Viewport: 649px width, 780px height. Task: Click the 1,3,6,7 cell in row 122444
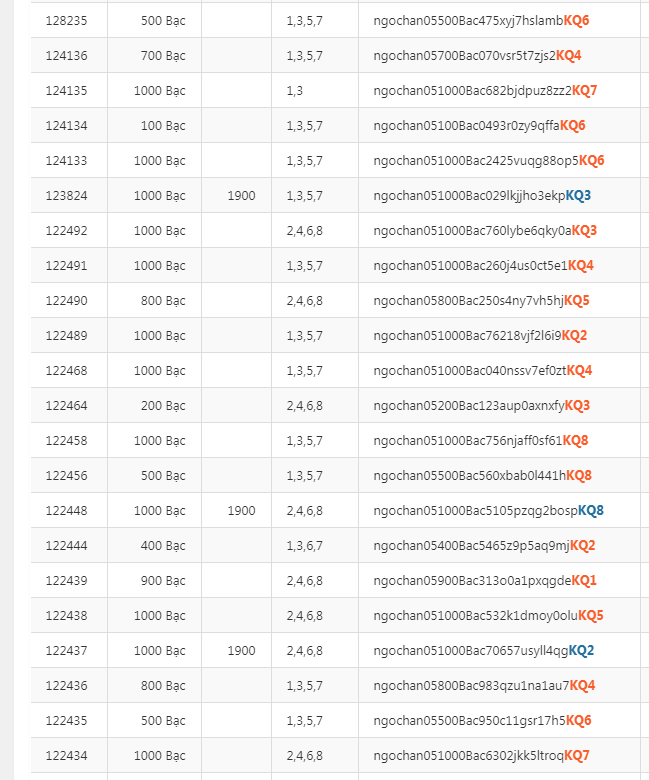point(304,545)
